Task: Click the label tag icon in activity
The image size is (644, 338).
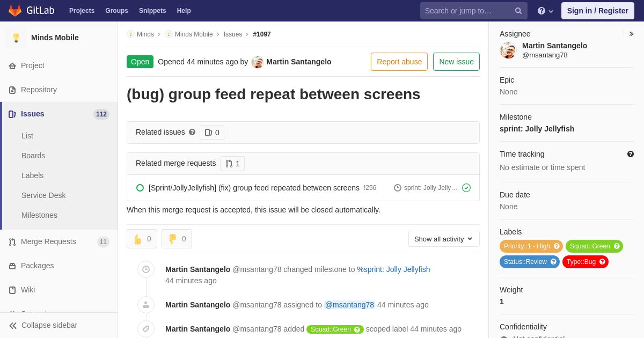Action: (x=146, y=329)
